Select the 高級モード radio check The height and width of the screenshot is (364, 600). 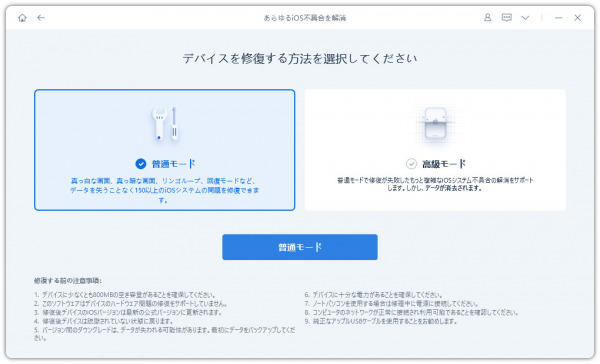pos(411,164)
